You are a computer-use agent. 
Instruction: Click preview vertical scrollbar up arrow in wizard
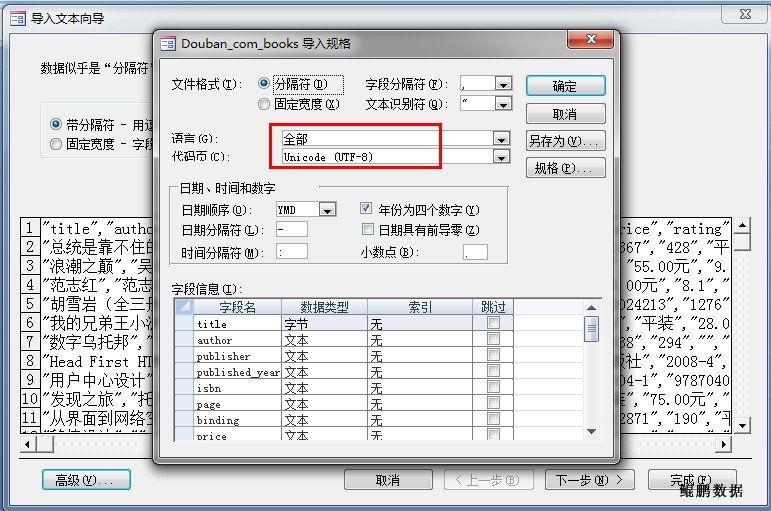pos(741,225)
